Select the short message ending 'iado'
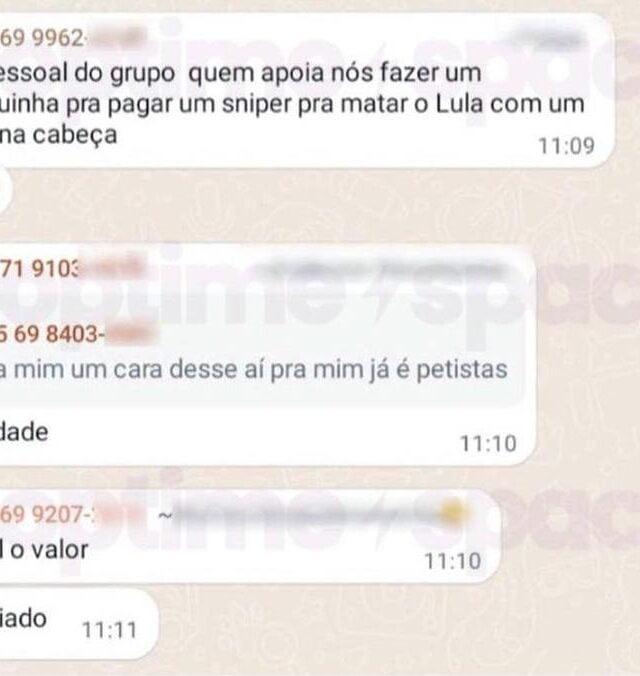Image resolution: width=640 pixels, height=676 pixels. [x=23, y=619]
